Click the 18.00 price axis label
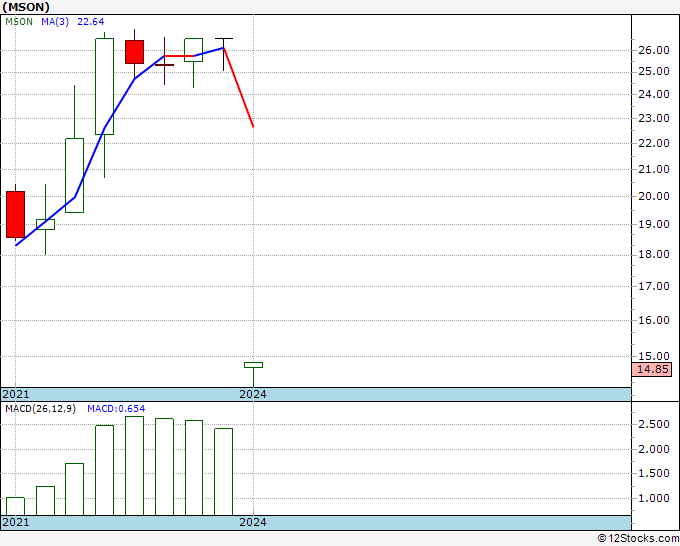Viewport: 680px width, 546px height. pyautogui.click(x=654, y=255)
